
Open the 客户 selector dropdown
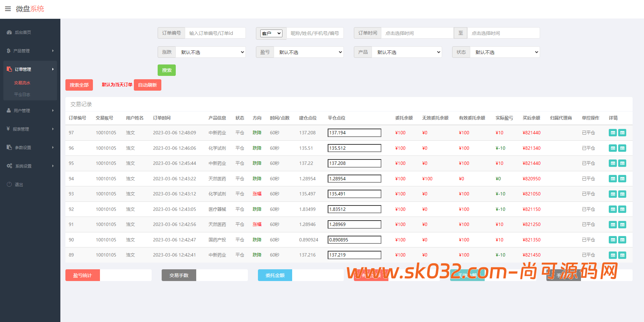coord(271,33)
